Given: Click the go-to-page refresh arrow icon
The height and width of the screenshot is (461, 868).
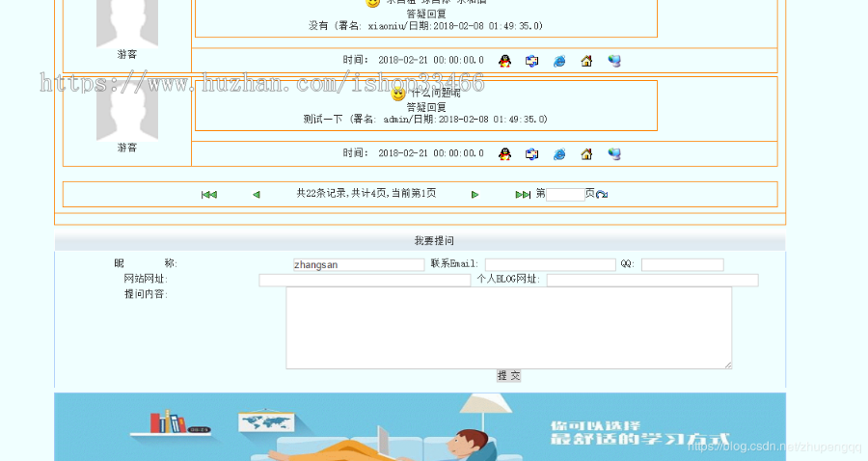Looking at the screenshot, I should [602, 194].
